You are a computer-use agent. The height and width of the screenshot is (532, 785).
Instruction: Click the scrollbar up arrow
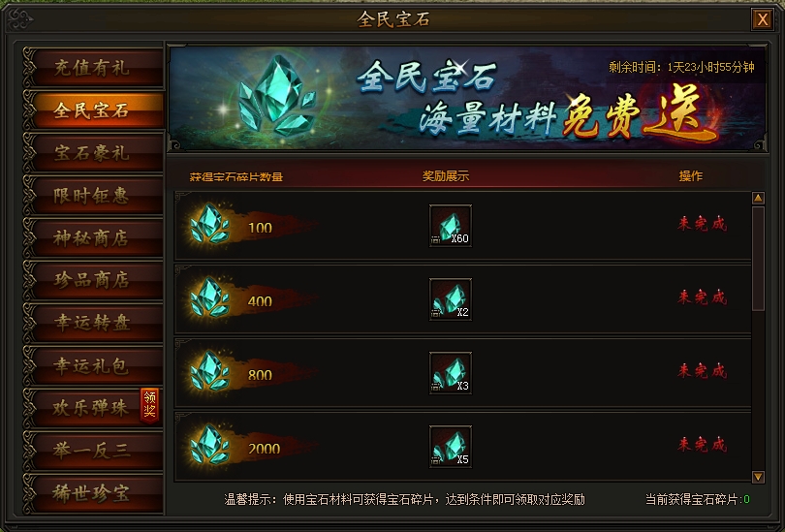click(x=758, y=199)
